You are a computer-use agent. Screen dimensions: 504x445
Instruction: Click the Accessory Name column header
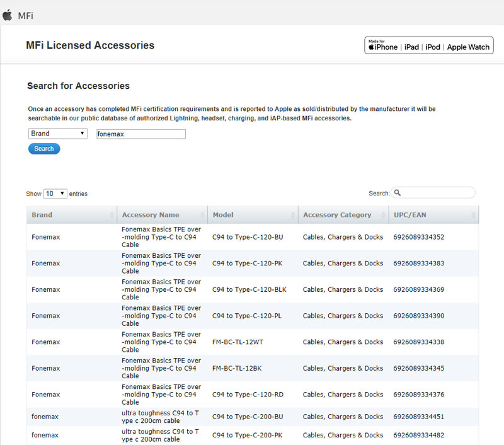(x=163, y=215)
